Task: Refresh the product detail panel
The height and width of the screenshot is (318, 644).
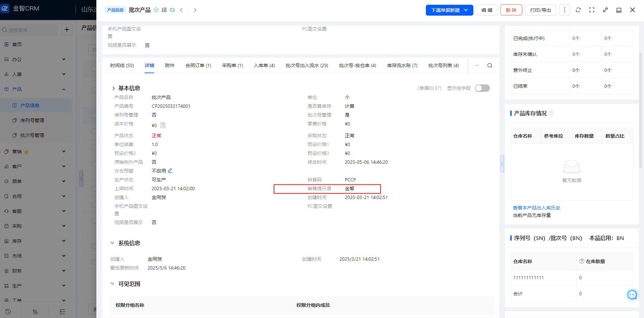Action: tap(578, 10)
